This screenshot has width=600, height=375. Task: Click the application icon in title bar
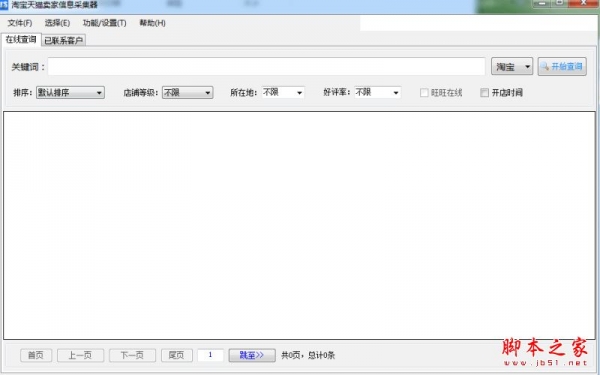[4, 5]
